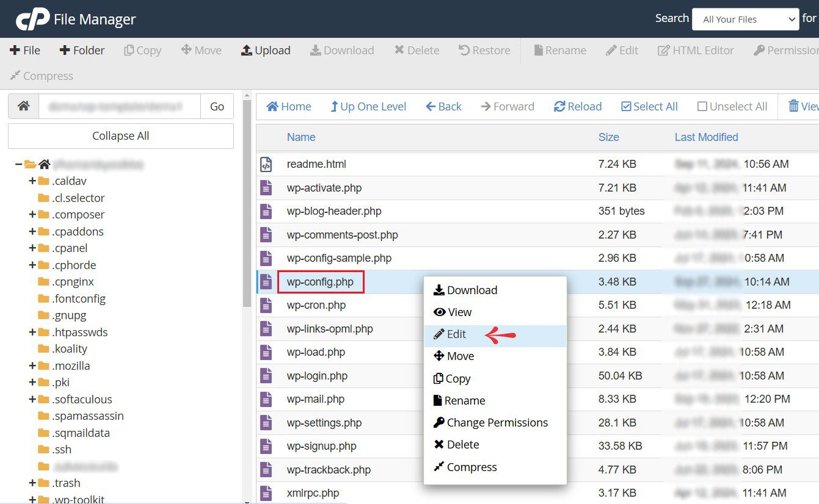Sort files by Size column
This screenshot has width=819, height=504.
609,137
